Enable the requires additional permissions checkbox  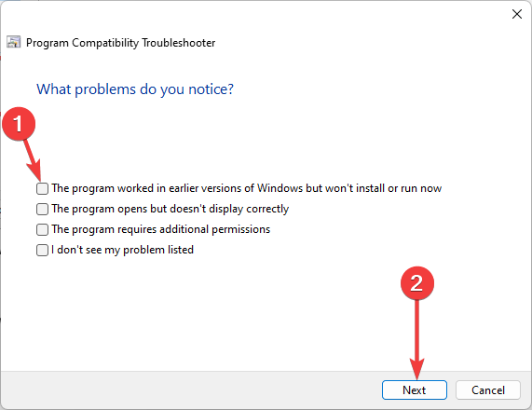(42, 229)
